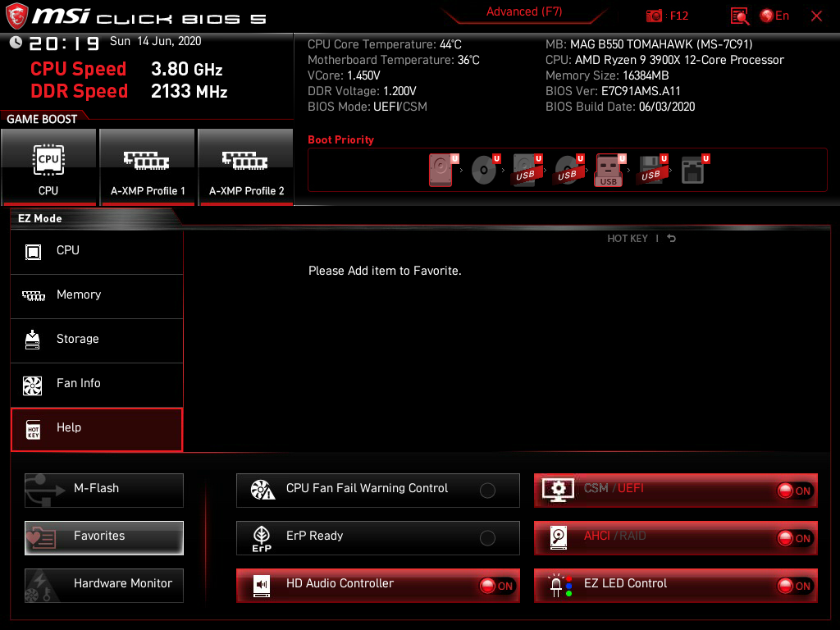Close the BIOS with the X icon
Screen dimensions: 840x630
point(816,16)
